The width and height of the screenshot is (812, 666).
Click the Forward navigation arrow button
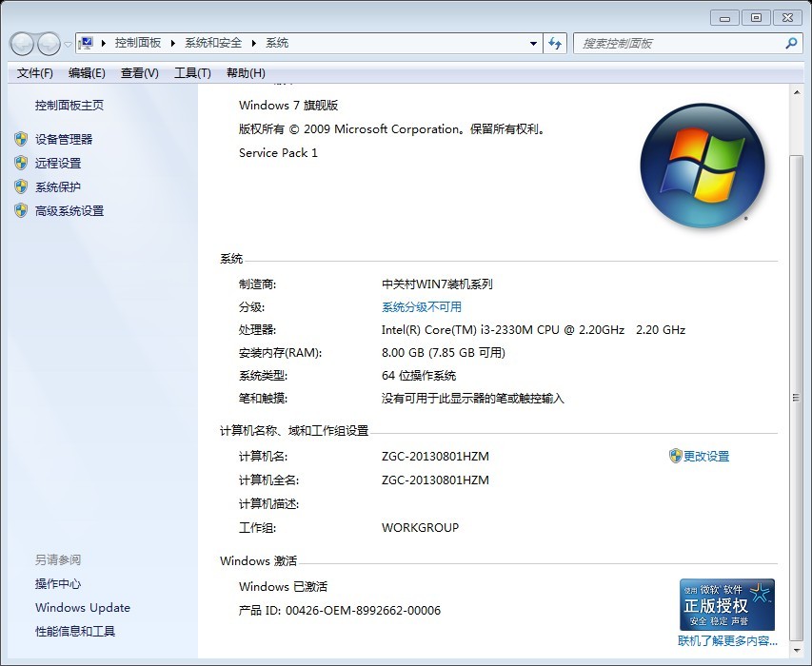tap(50, 44)
